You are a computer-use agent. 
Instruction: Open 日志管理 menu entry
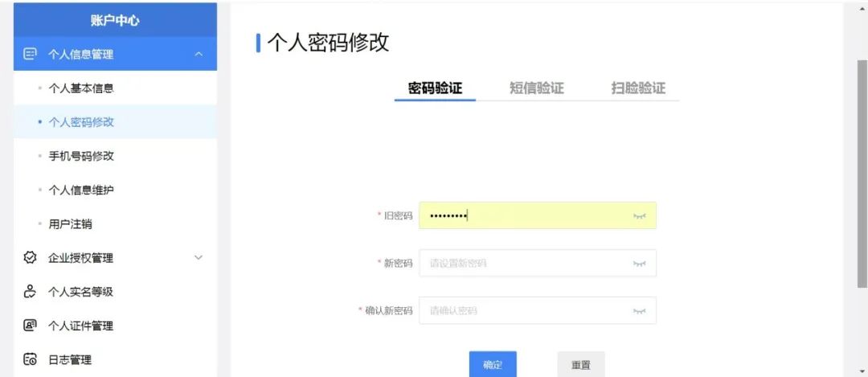[115, 359]
